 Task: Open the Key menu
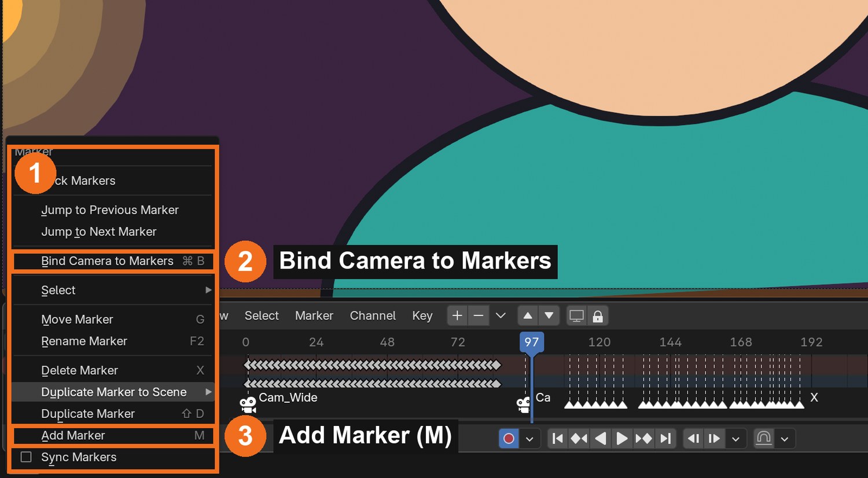422,316
